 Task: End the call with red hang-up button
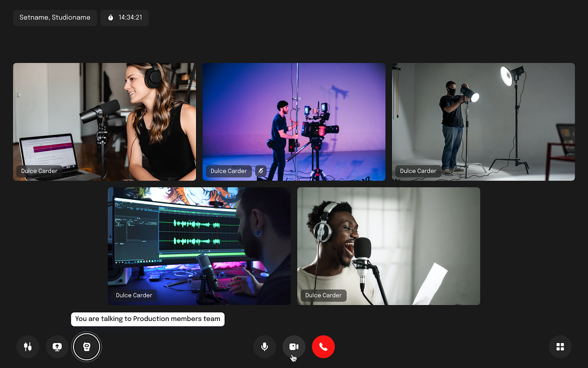(x=323, y=347)
